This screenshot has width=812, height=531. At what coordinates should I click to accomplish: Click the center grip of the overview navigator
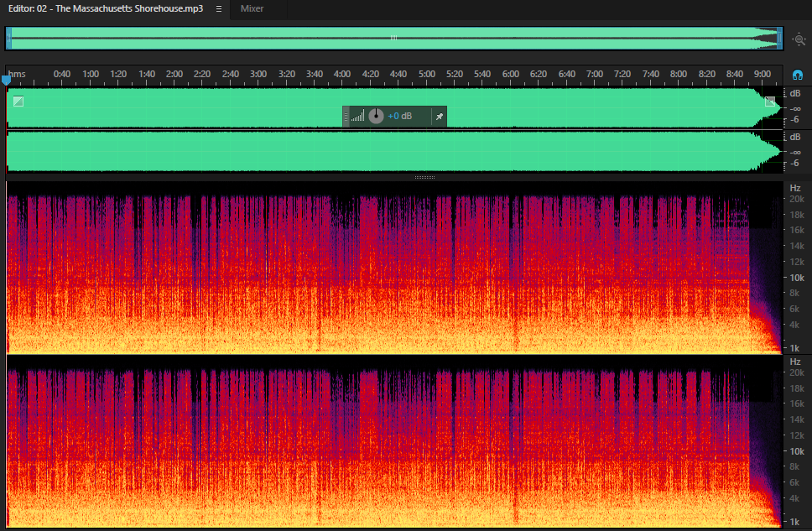click(x=393, y=38)
